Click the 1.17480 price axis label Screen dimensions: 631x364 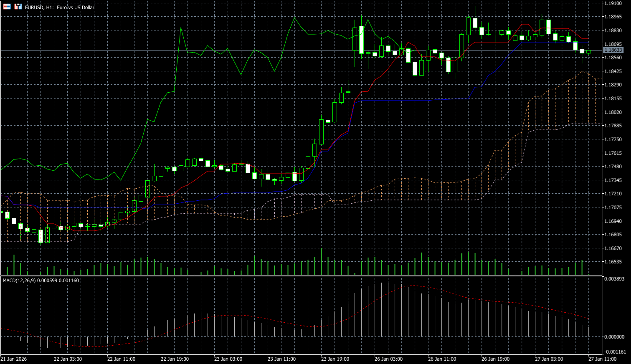[x=613, y=167]
